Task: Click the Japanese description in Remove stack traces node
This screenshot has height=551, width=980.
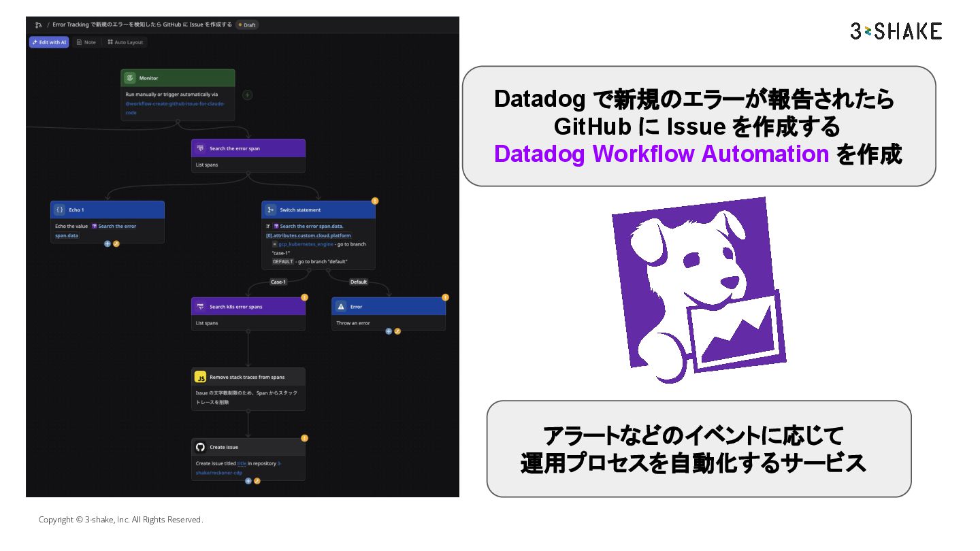Action: coord(246,397)
